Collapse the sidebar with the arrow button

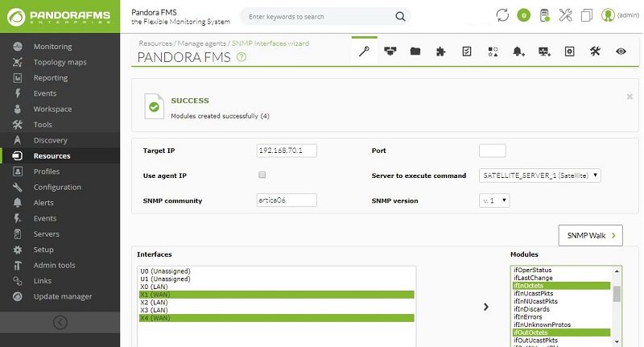pos(60,322)
